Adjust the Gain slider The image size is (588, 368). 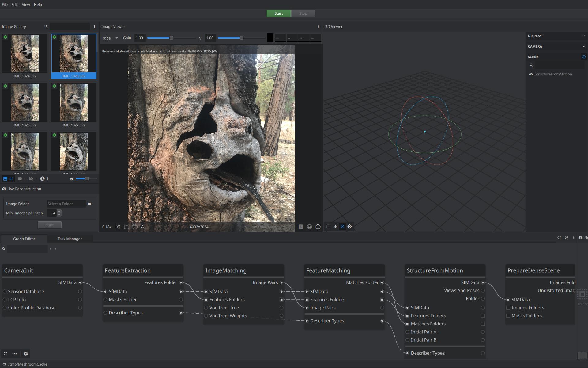[x=171, y=38]
